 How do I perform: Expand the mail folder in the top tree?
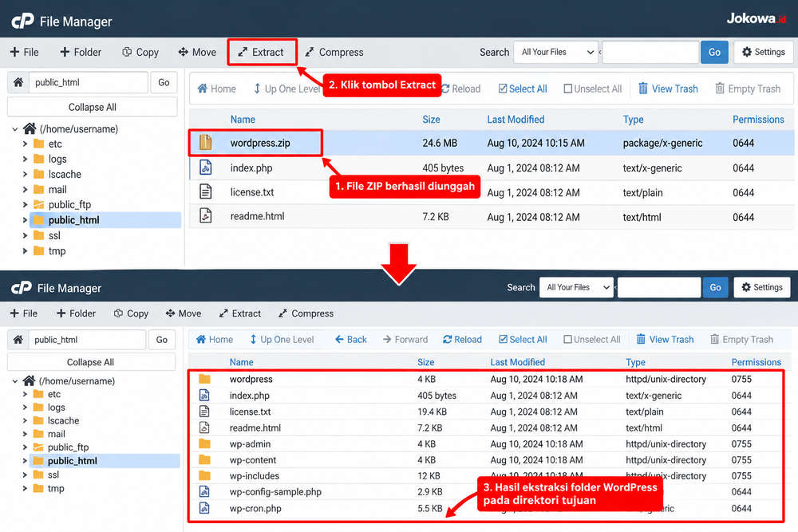25,190
